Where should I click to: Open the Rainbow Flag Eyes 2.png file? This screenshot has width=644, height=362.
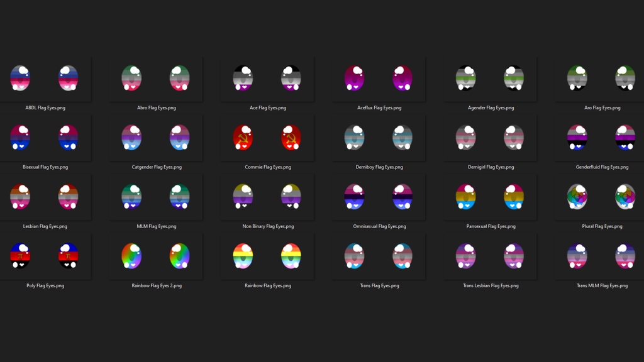click(155, 255)
